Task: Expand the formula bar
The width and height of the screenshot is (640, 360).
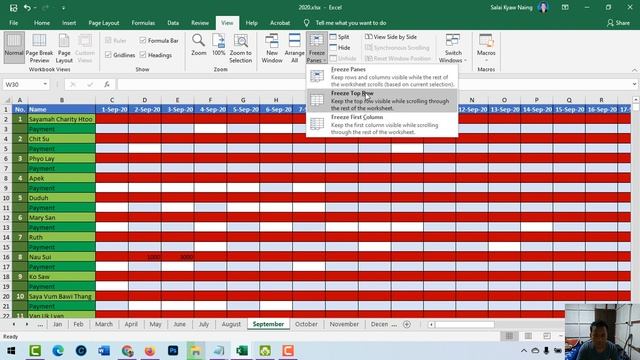Action: point(634,84)
